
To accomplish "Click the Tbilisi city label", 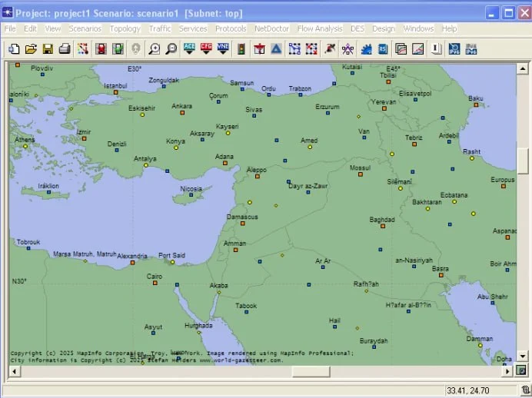I will point(387,75).
